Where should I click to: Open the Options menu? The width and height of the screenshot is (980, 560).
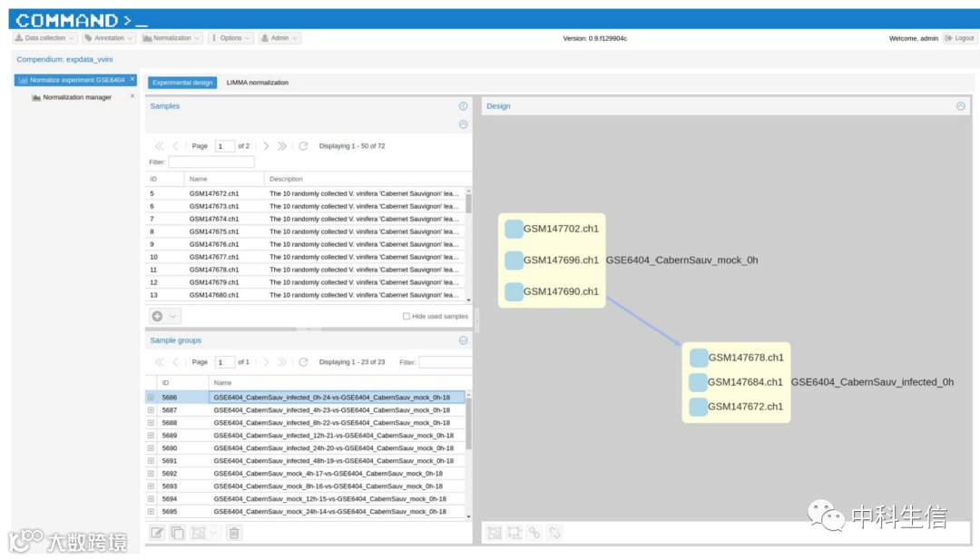tap(230, 38)
